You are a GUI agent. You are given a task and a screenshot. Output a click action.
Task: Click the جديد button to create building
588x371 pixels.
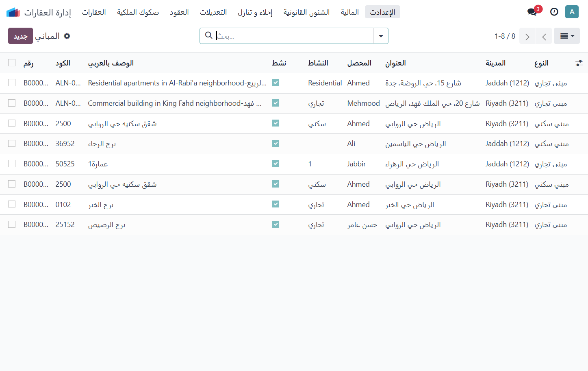tap(20, 36)
